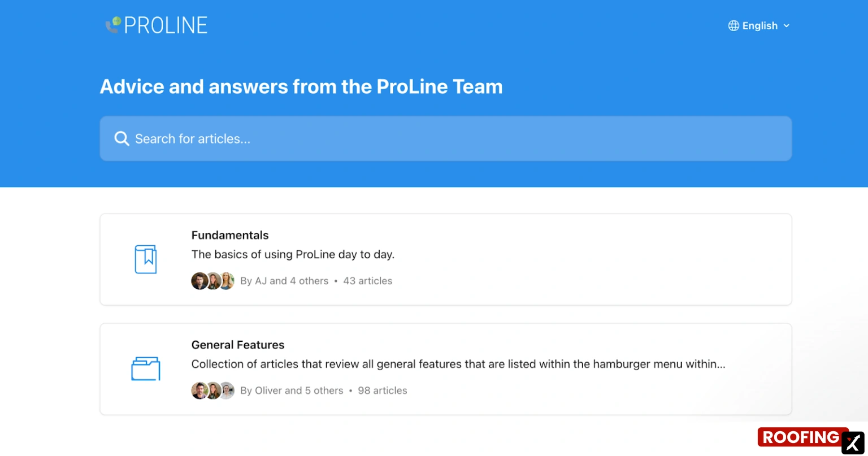The image size is (868, 456).
Task: Click AJ's avatar in the Fundamentals card
Action: click(199, 281)
